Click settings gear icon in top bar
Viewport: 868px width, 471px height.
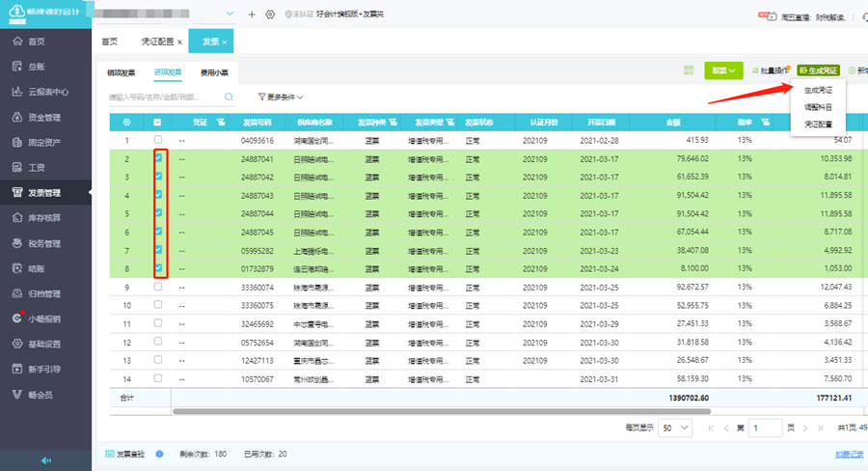[x=269, y=14]
